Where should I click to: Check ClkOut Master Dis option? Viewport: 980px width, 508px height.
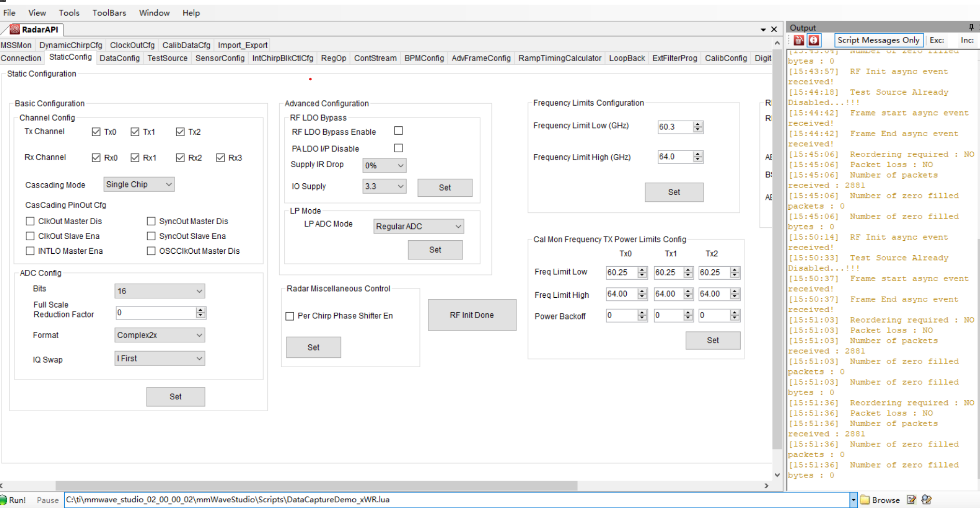point(30,221)
